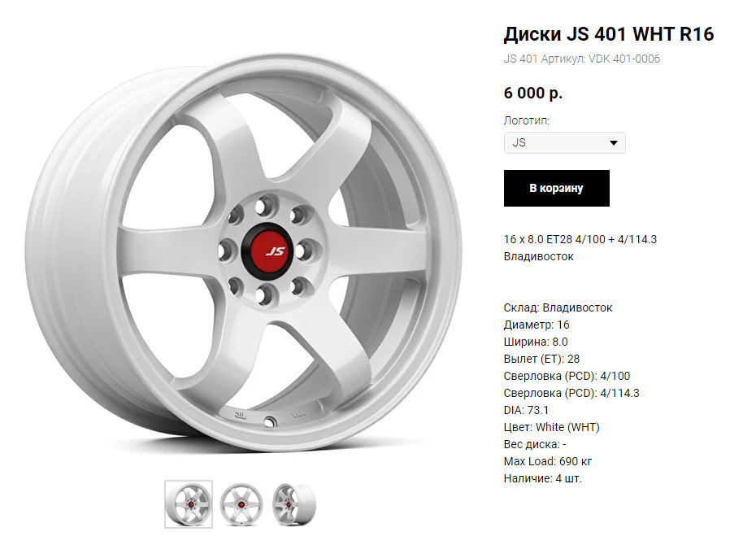This screenshot has height=545, width=756.
Task: Click the red JS center cap logo
Action: (x=267, y=251)
